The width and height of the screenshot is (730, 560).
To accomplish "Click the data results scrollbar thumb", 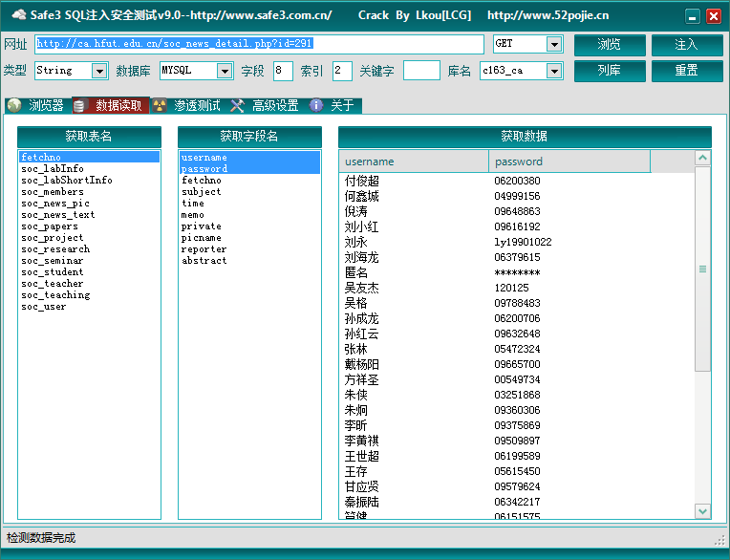I will tap(702, 269).
